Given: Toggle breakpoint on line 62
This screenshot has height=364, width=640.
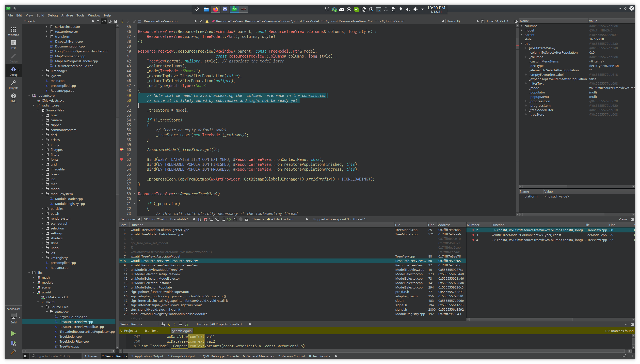Looking at the screenshot, I should point(122,159).
